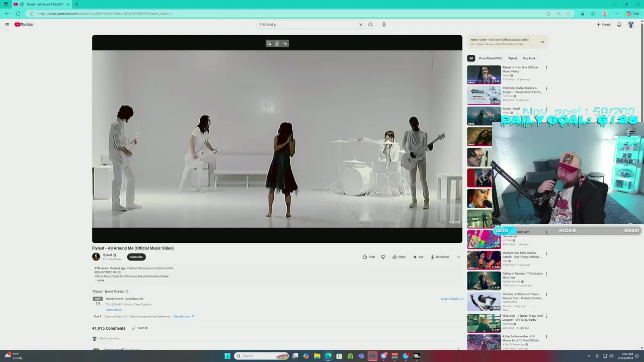Open the Falling In Reverse Drug In Me thumbnail
This screenshot has width=644, height=362.
[x=484, y=281]
